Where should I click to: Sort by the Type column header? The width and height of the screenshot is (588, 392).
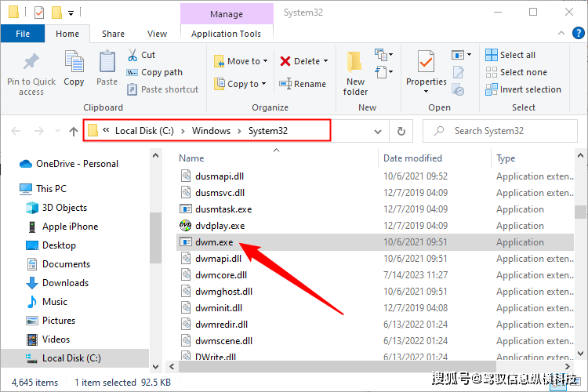click(506, 158)
